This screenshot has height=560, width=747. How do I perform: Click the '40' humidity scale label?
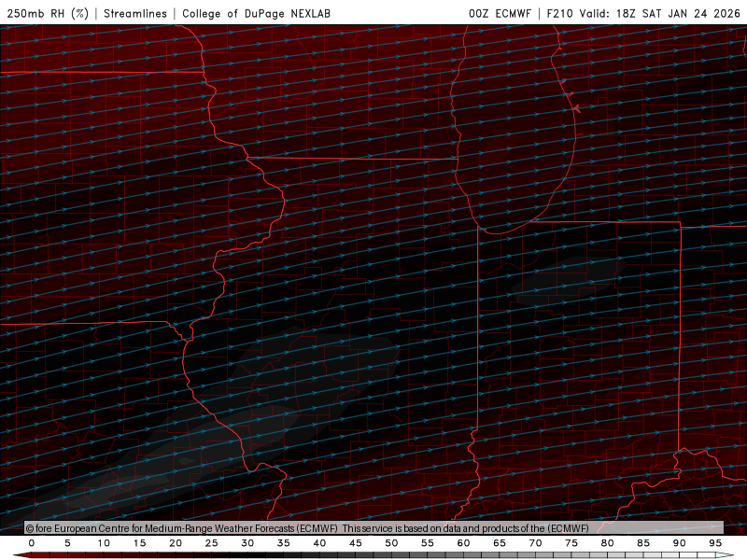click(319, 543)
